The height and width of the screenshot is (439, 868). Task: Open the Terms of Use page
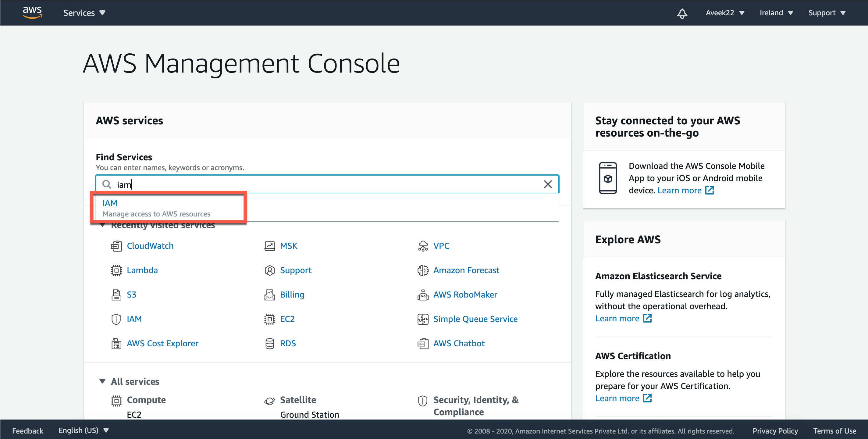835,430
